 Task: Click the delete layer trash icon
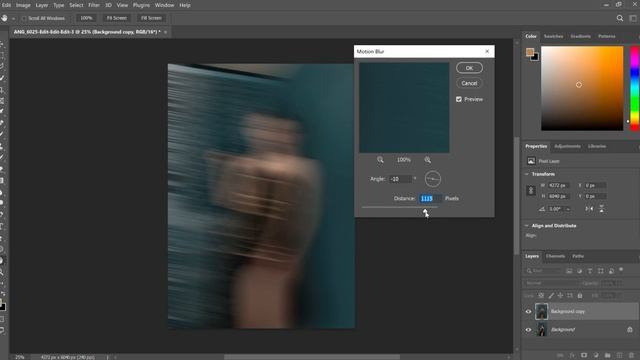coord(631,356)
